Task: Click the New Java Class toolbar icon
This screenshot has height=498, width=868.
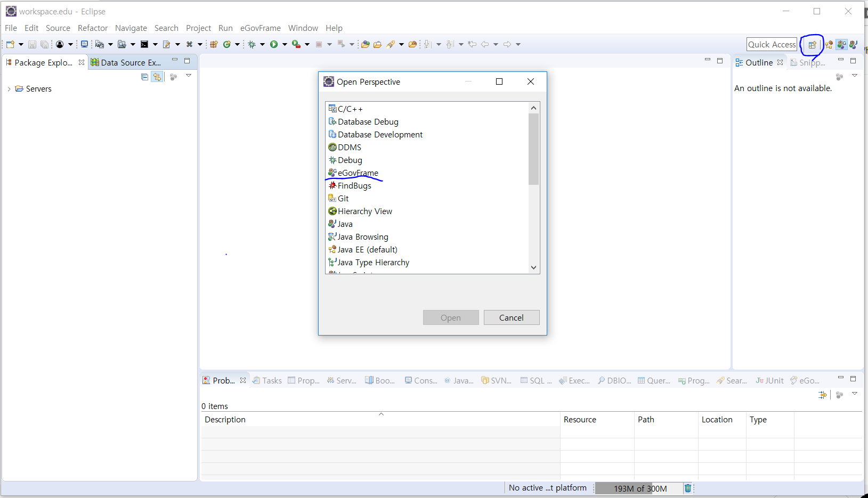Action: coord(227,44)
